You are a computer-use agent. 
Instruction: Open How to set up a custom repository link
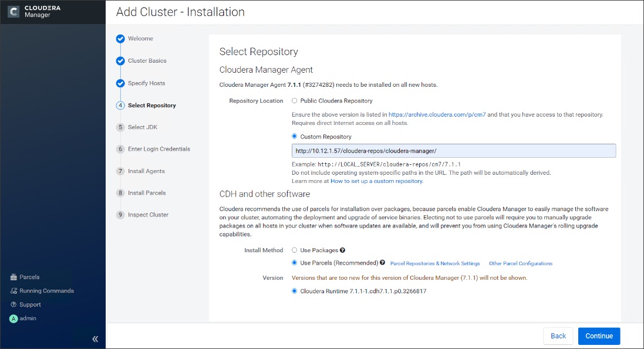[x=376, y=181]
